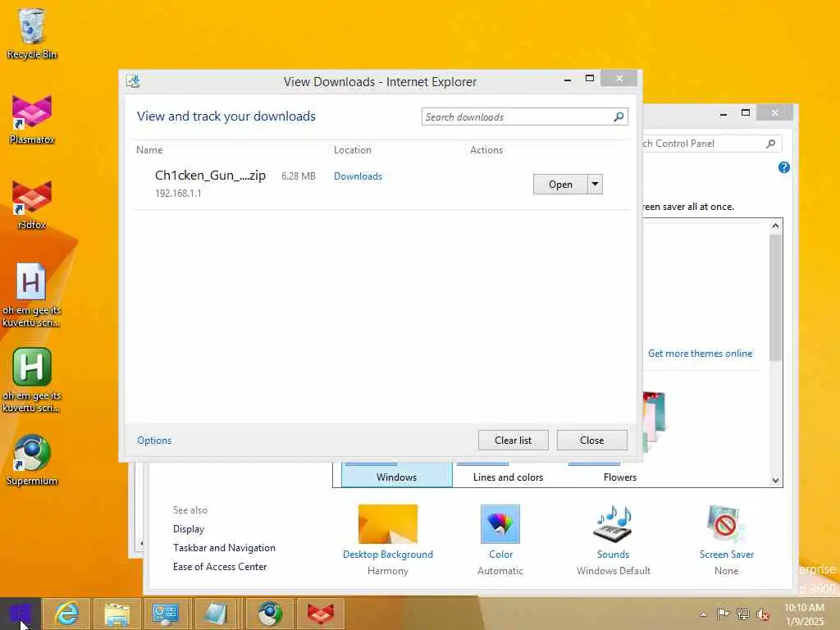This screenshot has width=840, height=630.
Task: Select the Flowers theme
Action: click(620, 475)
